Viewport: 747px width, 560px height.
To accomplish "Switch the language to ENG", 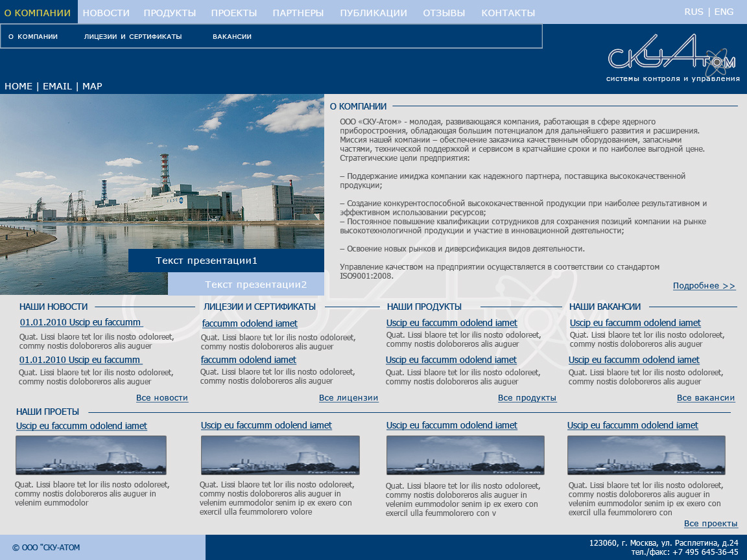I will 724,12.
